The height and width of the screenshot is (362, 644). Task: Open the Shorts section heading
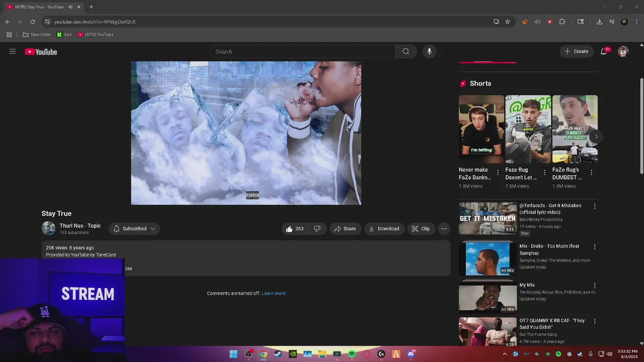point(480,83)
